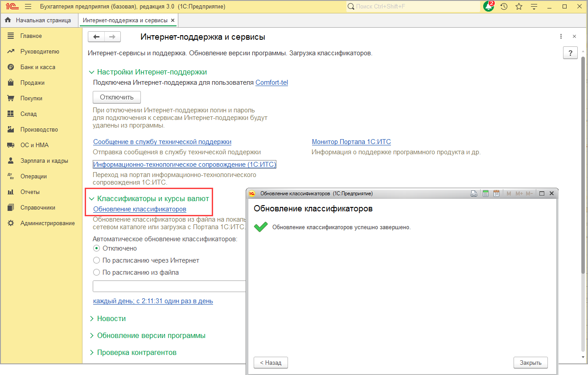The image size is (588, 375).
Task: Click the printer icon in Обновление классификаторов window
Action: [x=474, y=194]
